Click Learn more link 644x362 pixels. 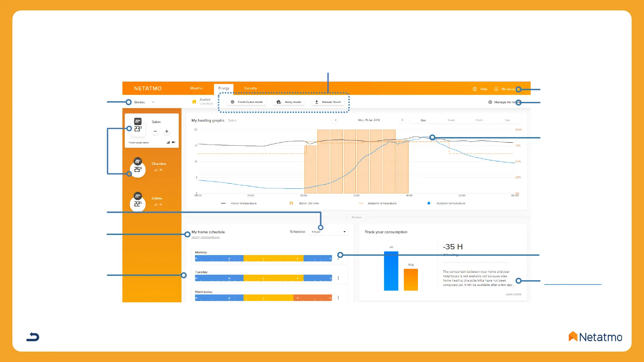point(513,294)
